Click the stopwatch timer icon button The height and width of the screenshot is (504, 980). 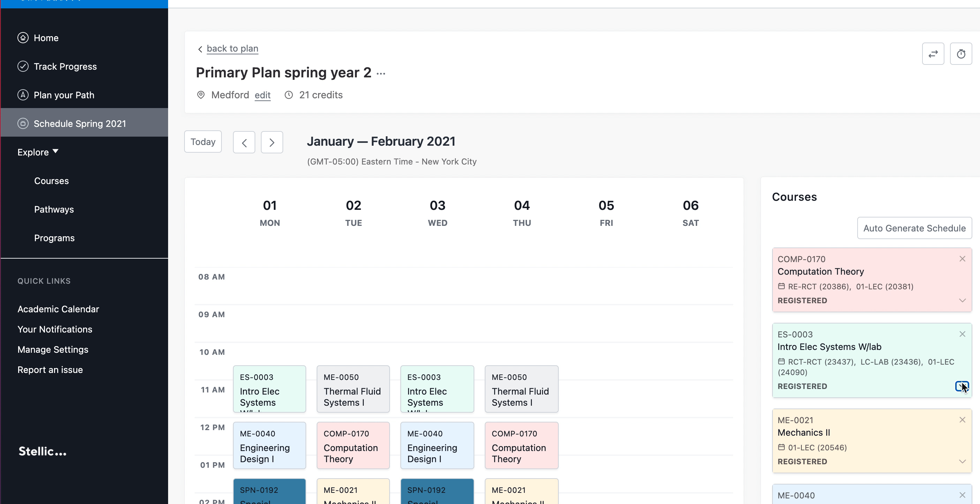(x=960, y=54)
